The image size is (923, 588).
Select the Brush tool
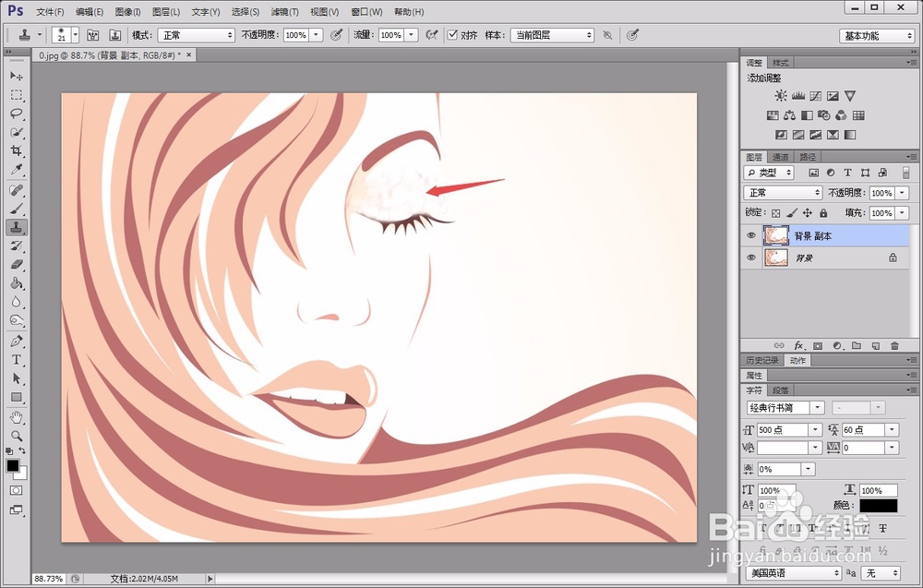pyautogui.click(x=17, y=209)
